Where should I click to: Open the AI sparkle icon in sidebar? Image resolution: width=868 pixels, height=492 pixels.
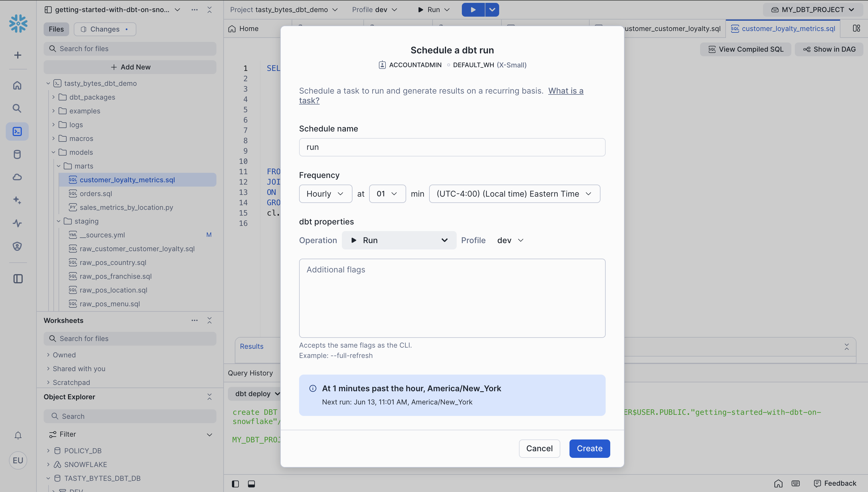click(x=17, y=200)
